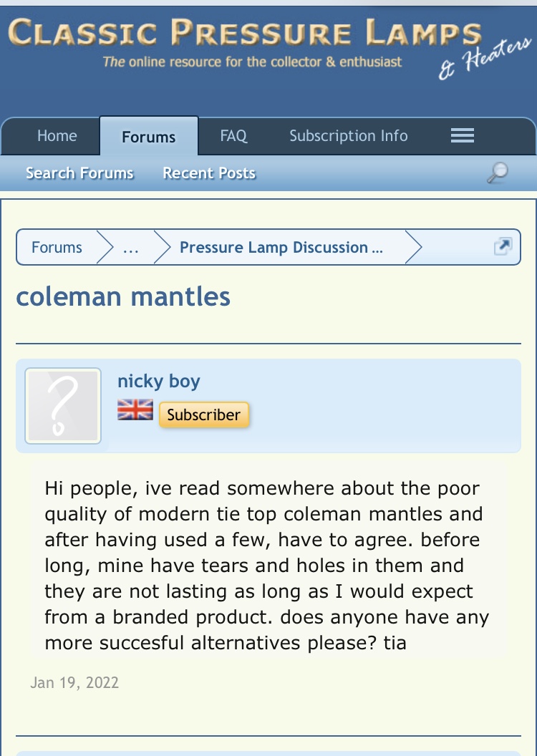The width and height of the screenshot is (537, 756).
Task: Click the United Kingdom flag icon
Action: [x=135, y=409]
